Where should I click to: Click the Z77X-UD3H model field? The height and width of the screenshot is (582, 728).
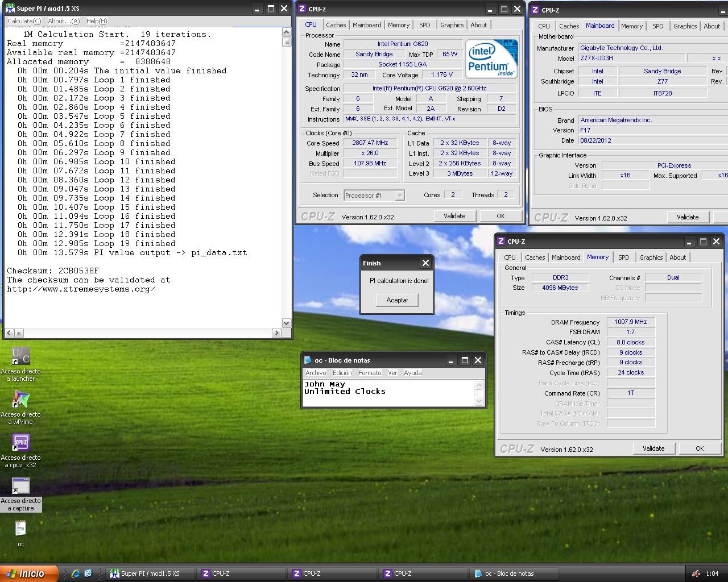(x=631, y=58)
